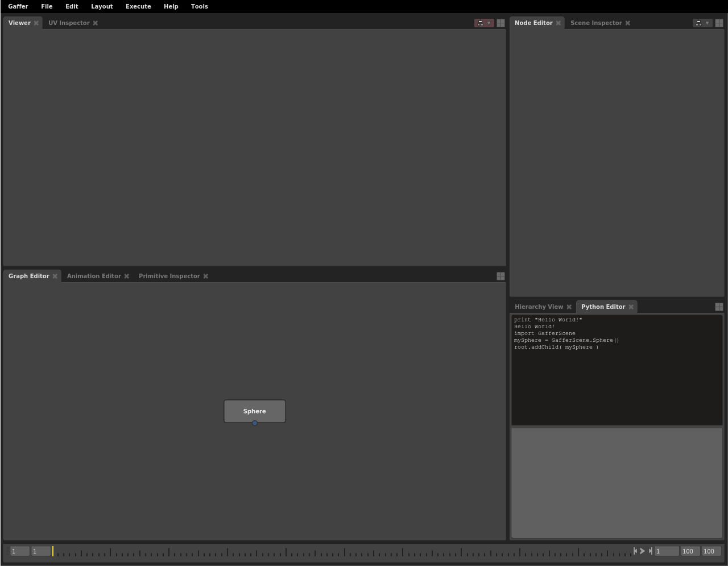Viewport: 728px width, 566px height.
Task: Open the Help menu
Action: (x=171, y=7)
